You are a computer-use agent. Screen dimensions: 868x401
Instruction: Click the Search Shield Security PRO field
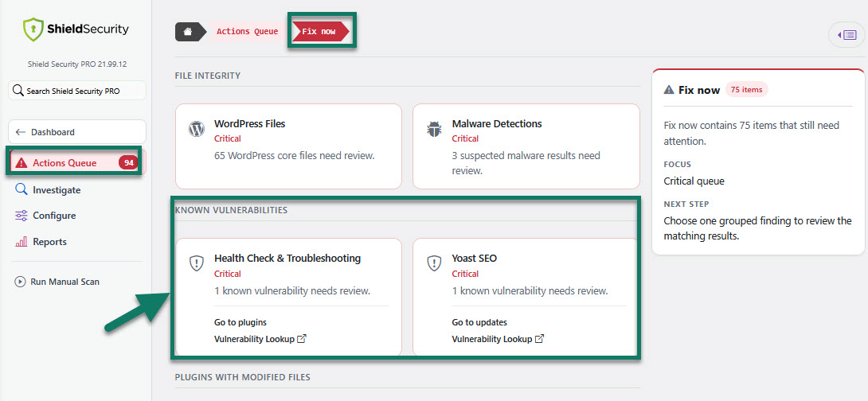click(x=77, y=91)
